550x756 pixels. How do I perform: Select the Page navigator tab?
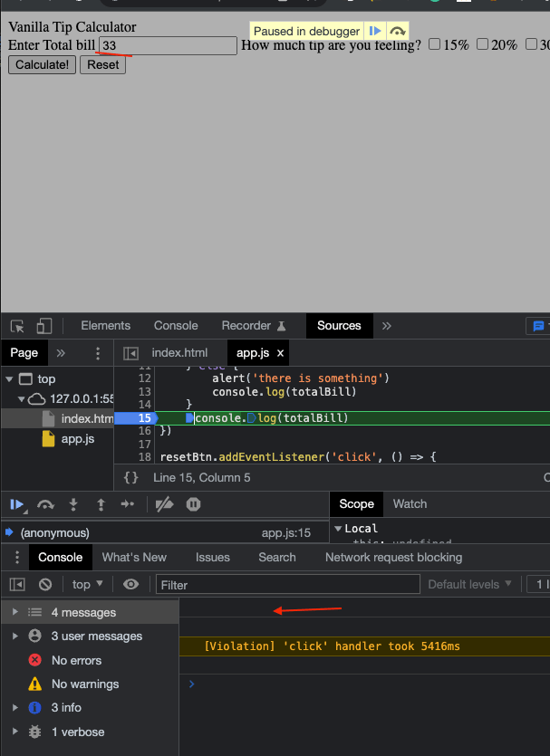[x=24, y=353]
